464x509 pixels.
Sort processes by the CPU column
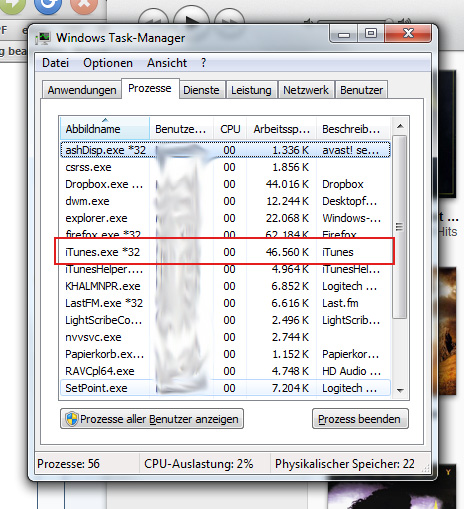click(x=230, y=129)
